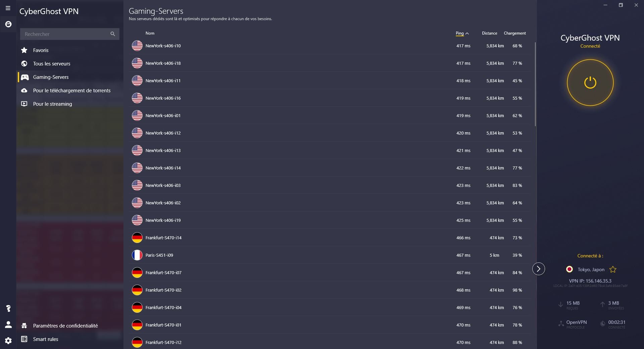Open Pour le téléchargement de torrents
644x349 pixels.
(x=70, y=90)
